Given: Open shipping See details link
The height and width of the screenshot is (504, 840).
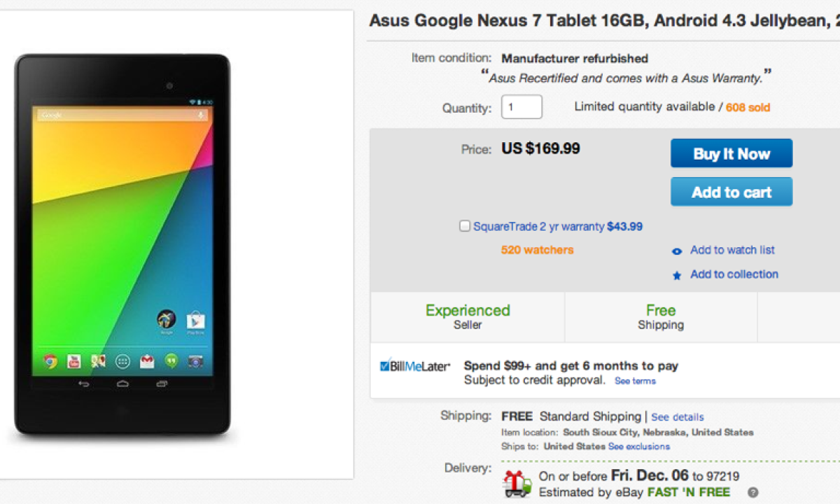Looking at the screenshot, I should tap(678, 417).
